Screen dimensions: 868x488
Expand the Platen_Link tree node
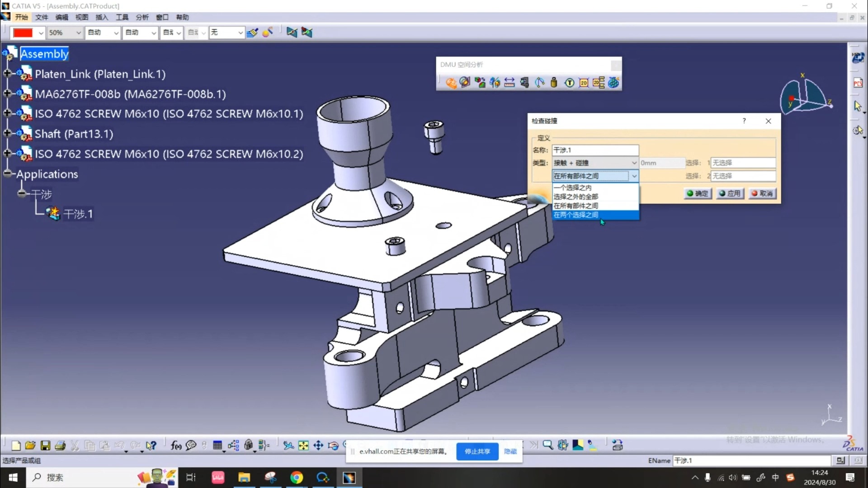point(7,74)
